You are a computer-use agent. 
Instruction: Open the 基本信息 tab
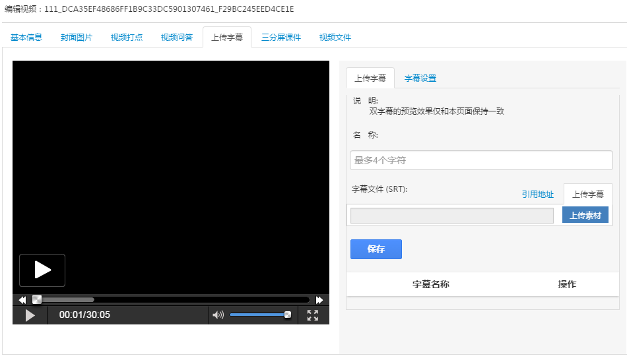[26, 37]
